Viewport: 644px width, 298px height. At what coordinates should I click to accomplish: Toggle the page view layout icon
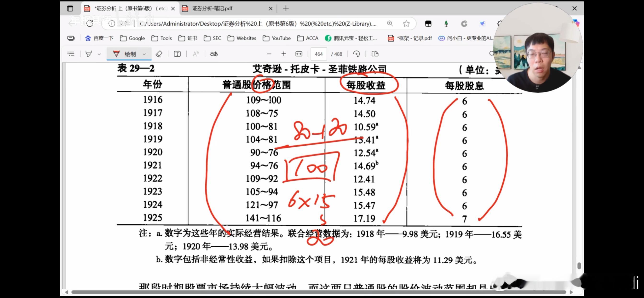[x=375, y=54]
